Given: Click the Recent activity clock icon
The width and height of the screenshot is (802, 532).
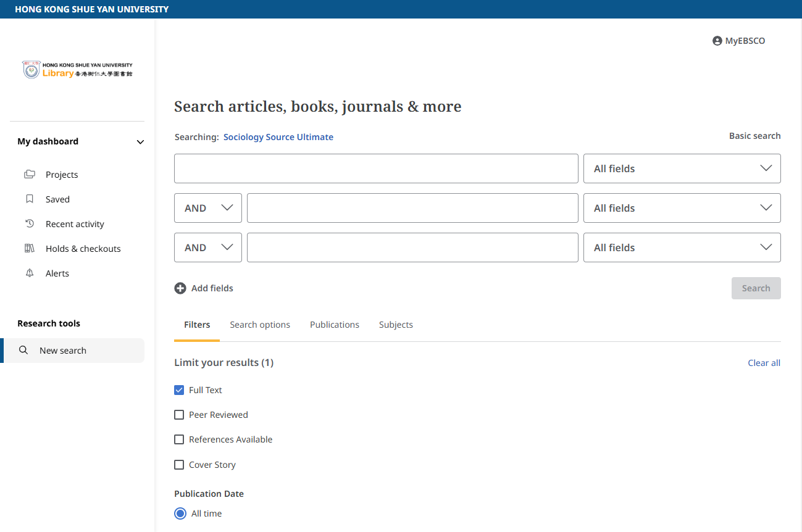Looking at the screenshot, I should [x=30, y=224].
